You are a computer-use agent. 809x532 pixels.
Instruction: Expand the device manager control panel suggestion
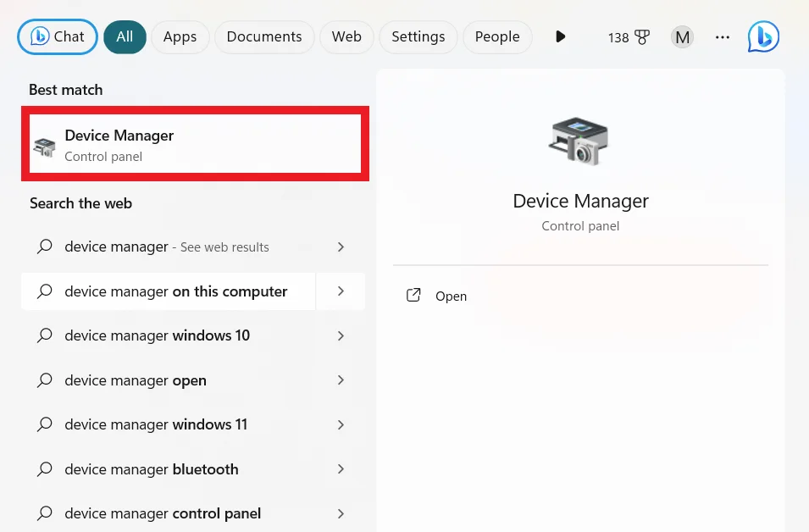(x=341, y=513)
